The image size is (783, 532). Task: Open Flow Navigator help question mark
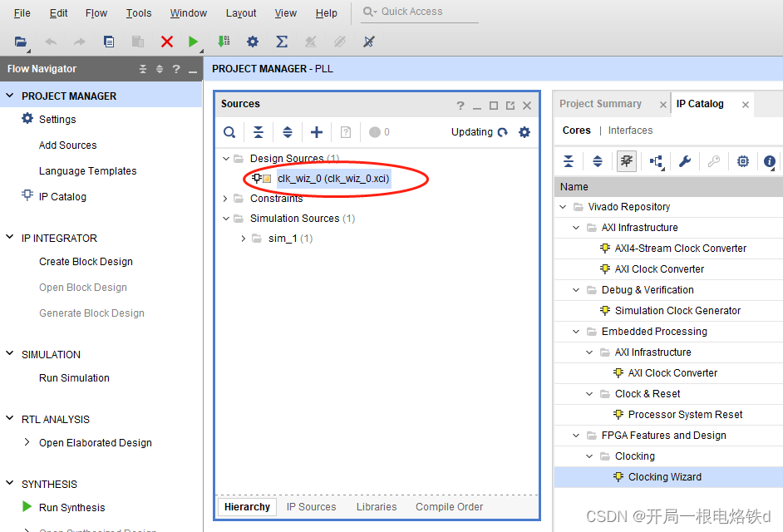click(175, 69)
